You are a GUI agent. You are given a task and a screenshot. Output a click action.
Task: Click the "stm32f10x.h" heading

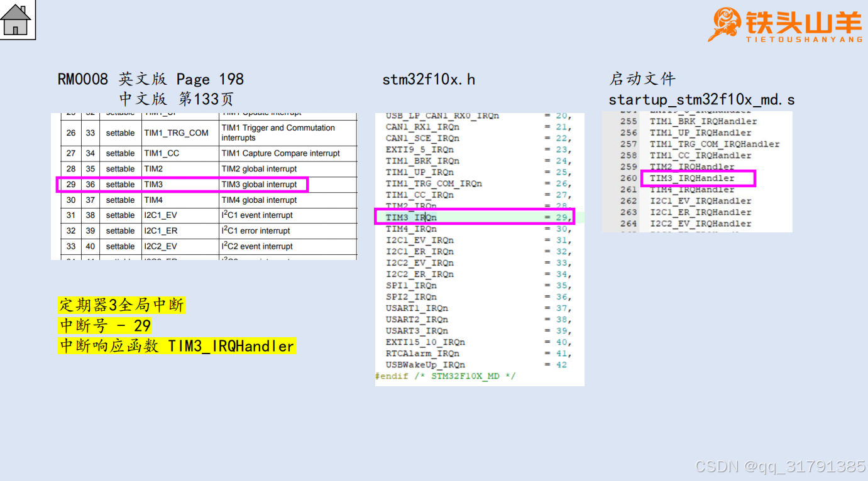[429, 80]
